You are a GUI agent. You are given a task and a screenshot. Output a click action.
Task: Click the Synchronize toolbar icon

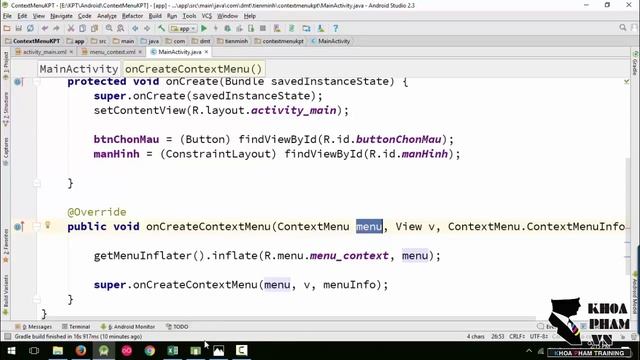click(x=30, y=29)
